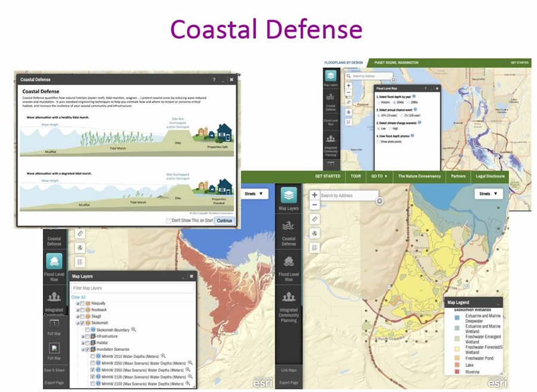Check the MHHW 2010 Water Depths layer
The height and width of the screenshot is (392, 537).
click(x=92, y=356)
